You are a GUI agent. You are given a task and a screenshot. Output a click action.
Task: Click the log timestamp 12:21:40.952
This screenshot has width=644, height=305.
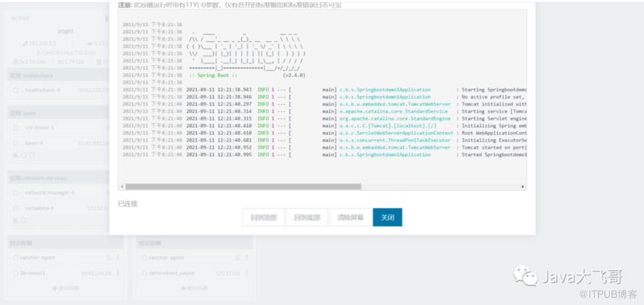pos(235,147)
